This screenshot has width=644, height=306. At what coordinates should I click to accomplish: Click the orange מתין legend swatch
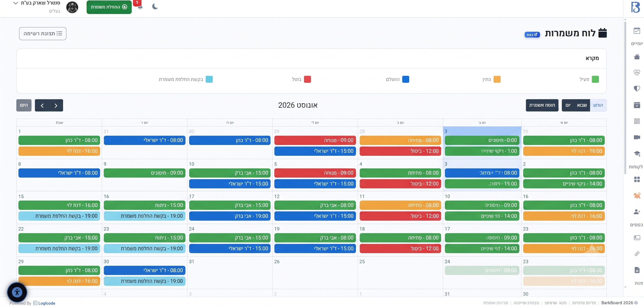click(x=497, y=79)
